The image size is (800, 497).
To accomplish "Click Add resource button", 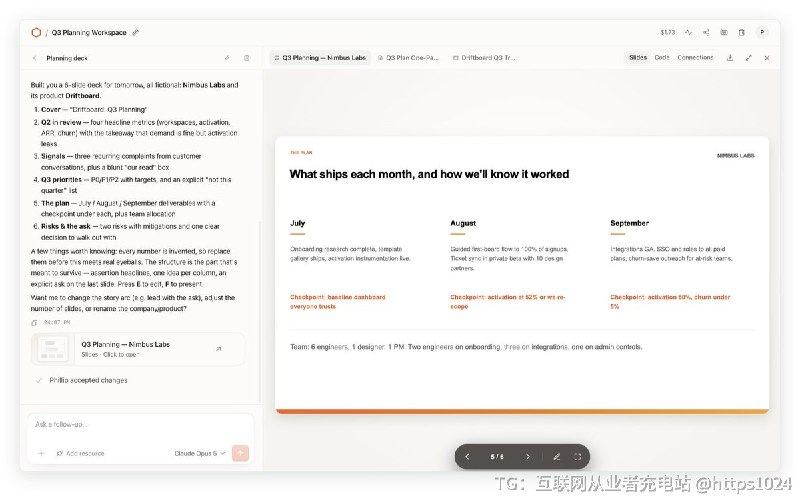I will coord(81,453).
